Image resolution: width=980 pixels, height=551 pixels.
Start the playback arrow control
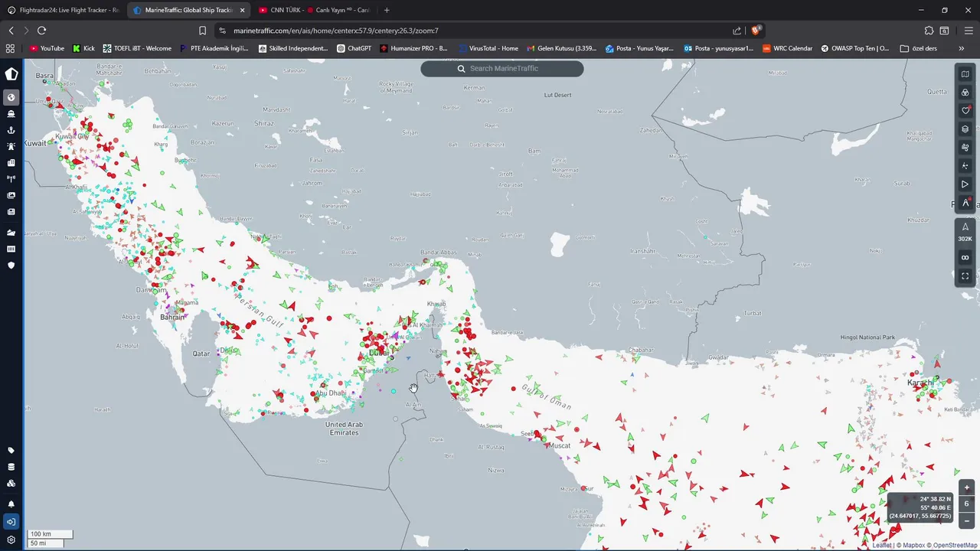tap(965, 184)
